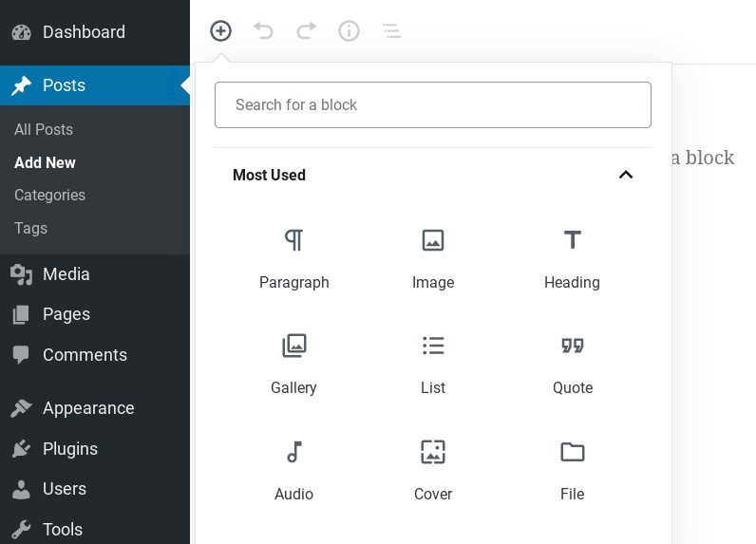
Task: Open the Media menu
Action: pos(95,274)
